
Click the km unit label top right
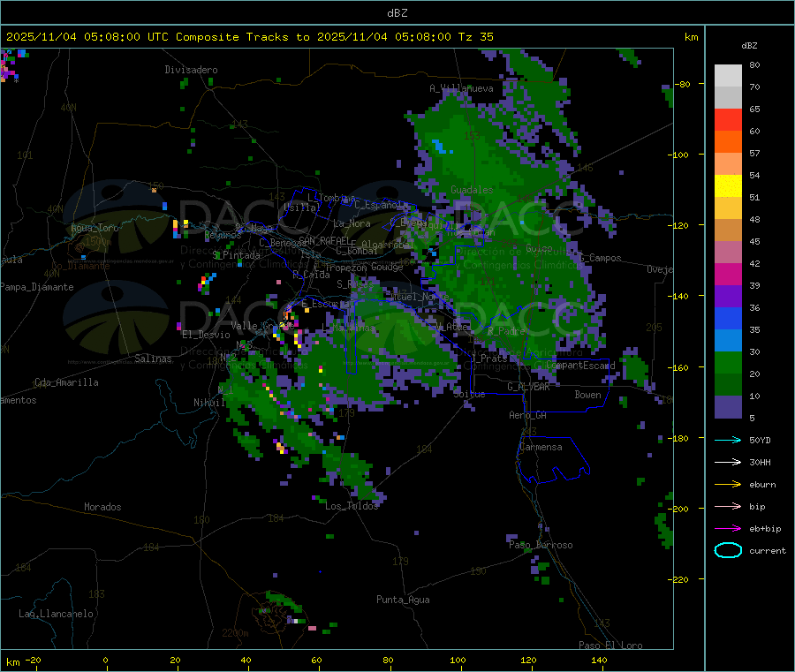coord(691,37)
